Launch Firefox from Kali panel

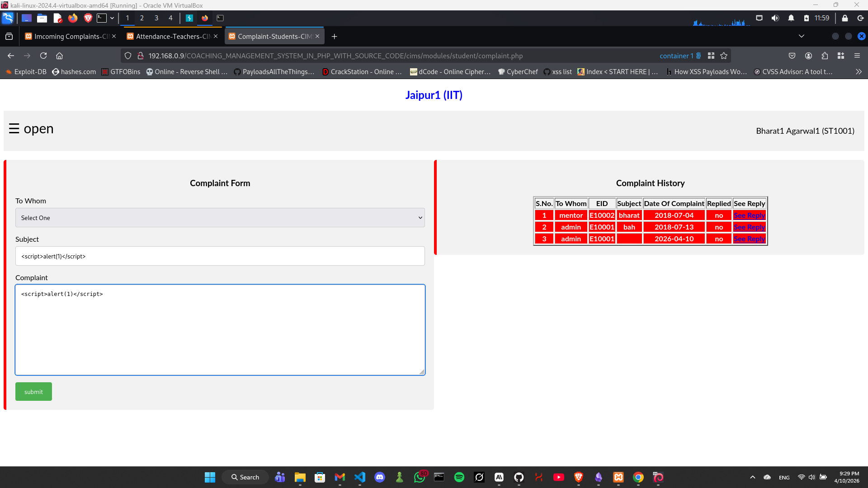73,18
